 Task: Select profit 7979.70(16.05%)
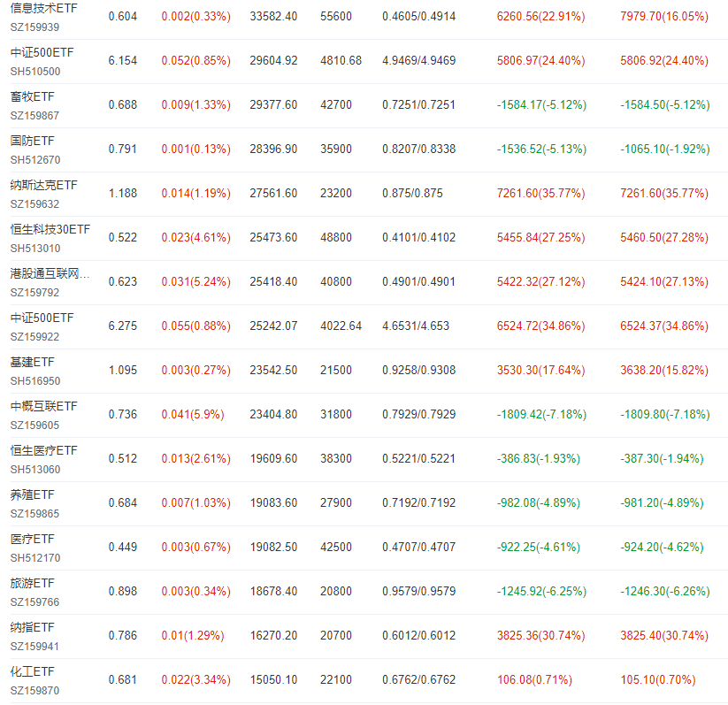pos(664,16)
